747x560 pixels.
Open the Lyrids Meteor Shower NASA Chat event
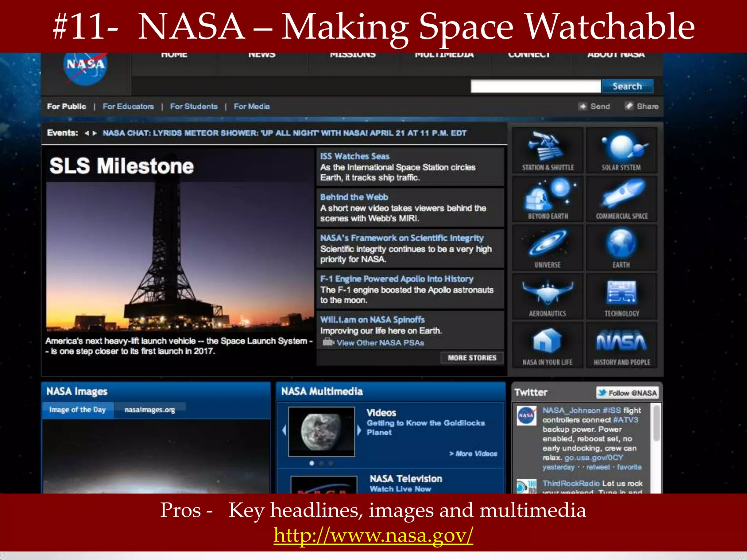(x=285, y=133)
